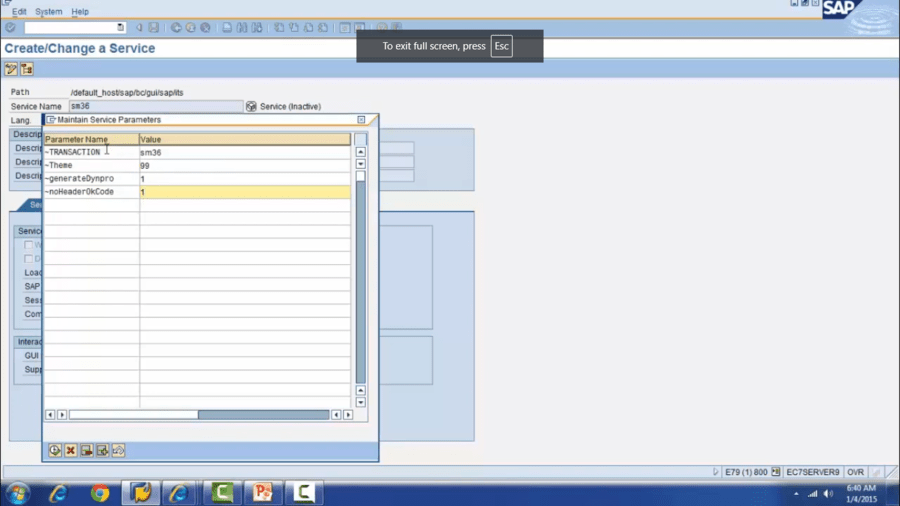Open PowerPoint from the taskbar
This screenshot has height=506, width=900.
[x=263, y=493]
